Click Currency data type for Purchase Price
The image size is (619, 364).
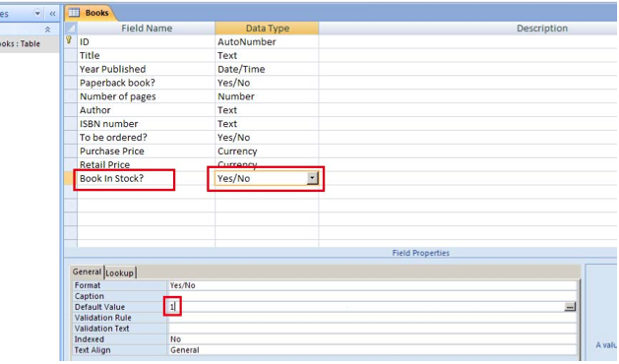pos(267,152)
